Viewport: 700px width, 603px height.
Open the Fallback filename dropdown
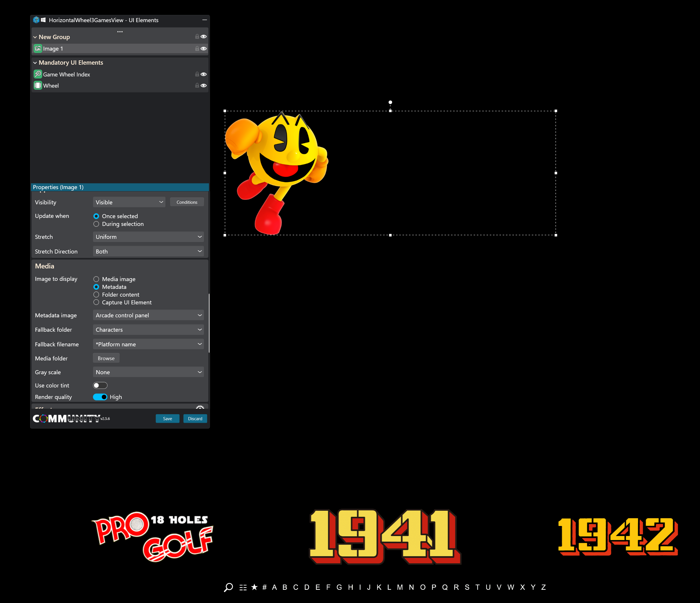[x=148, y=344]
